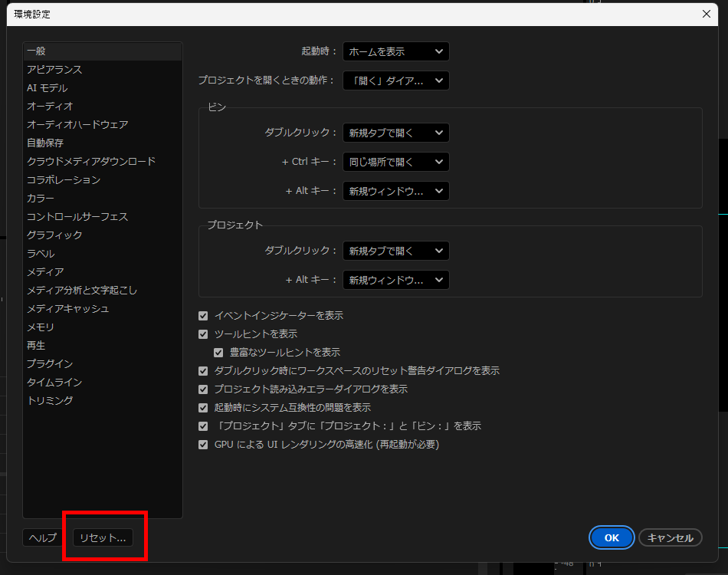The height and width of the screenshot is (575, 728).
Task: Open the プロジェクトを開くときの動作 dropdown
Action: click(x=395, y=80)
